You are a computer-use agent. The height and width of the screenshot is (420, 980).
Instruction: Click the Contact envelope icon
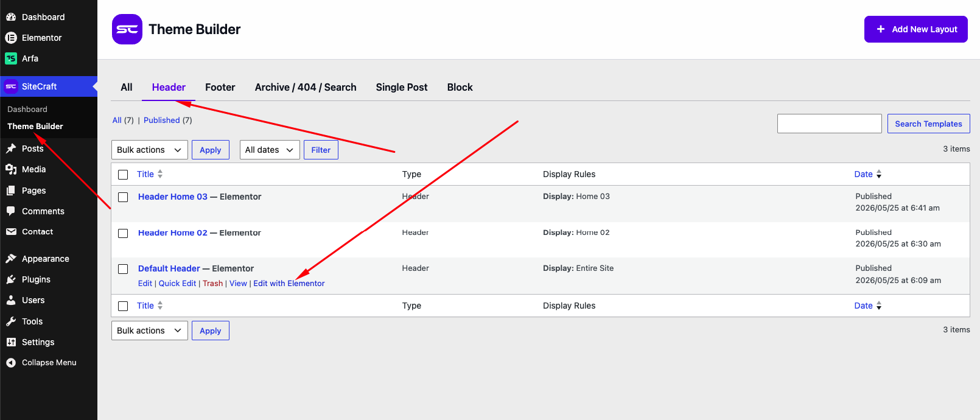pos(11,232)
